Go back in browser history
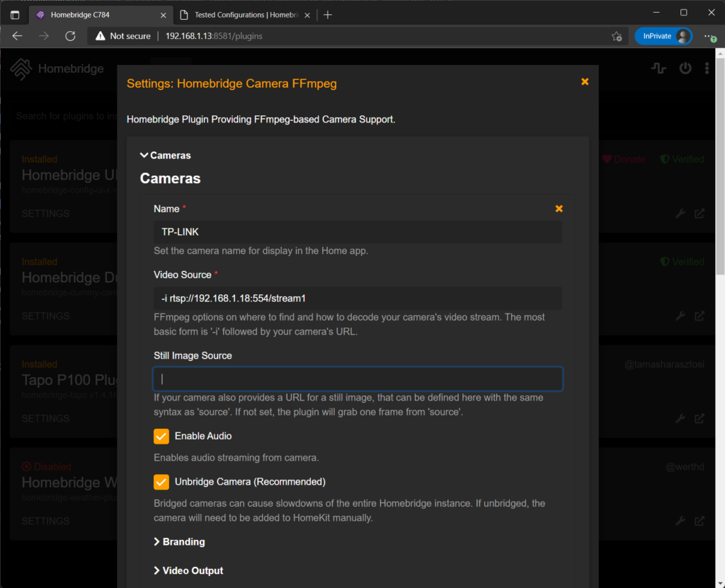This screenshot has width=725, height=588. 17,36
